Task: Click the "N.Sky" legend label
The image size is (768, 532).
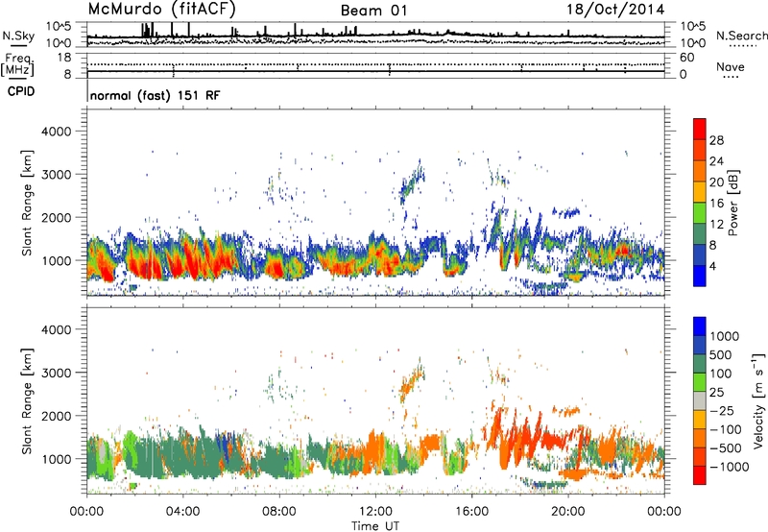Action: tap(18, 36)
